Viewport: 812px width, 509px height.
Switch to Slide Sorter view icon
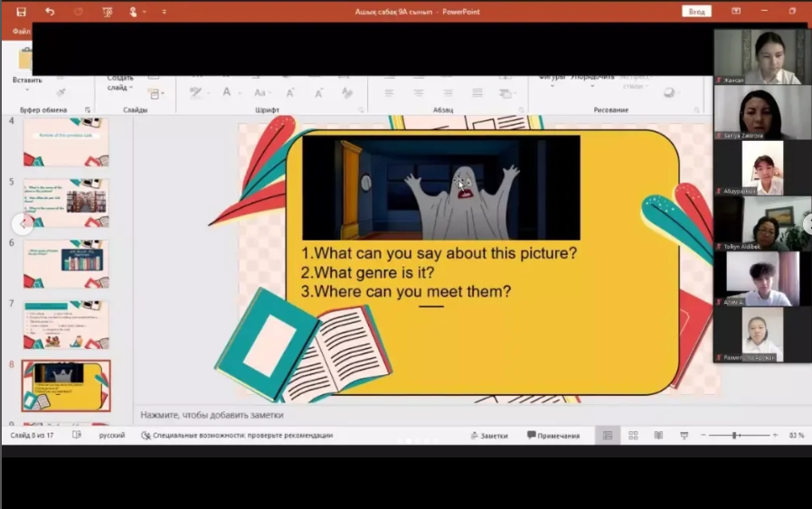tap(633, 436)
